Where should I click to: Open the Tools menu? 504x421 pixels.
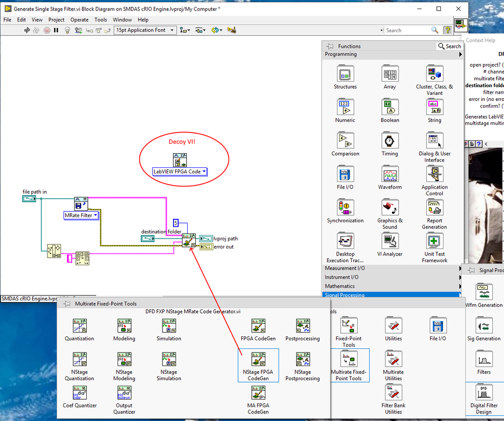[100, 20]
